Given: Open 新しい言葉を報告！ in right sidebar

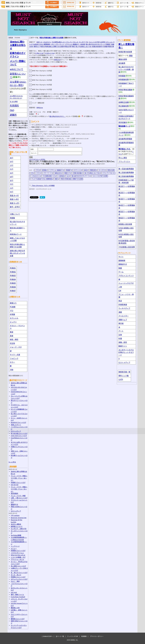Looking at the screenshot, I should pyautogui.click(x=126, y=46).
